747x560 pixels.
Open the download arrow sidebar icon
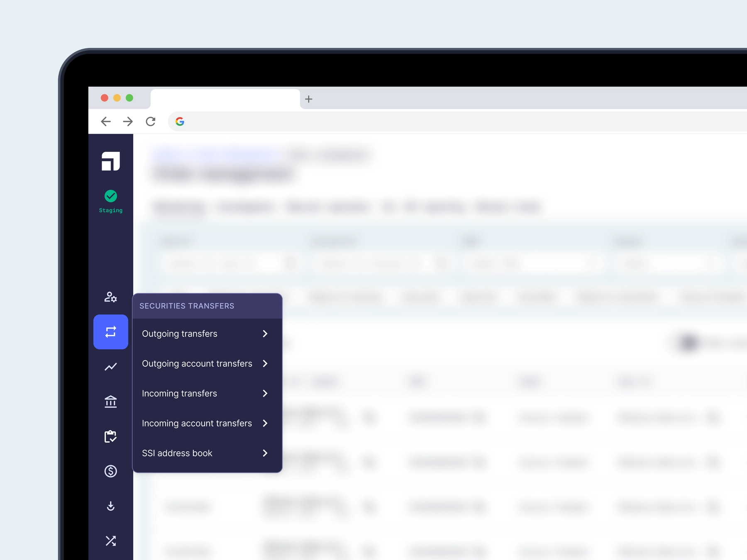[111, 506]
